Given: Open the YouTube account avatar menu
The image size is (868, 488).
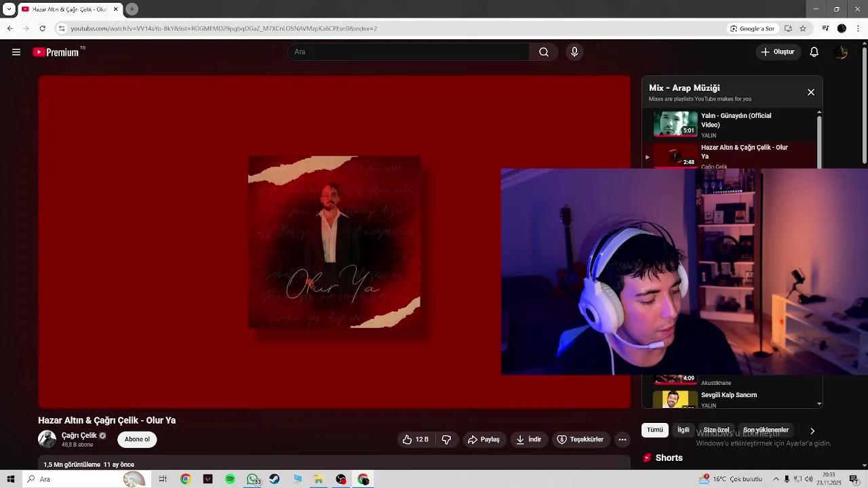Looking at the screenshot, I should pos(841,52).
